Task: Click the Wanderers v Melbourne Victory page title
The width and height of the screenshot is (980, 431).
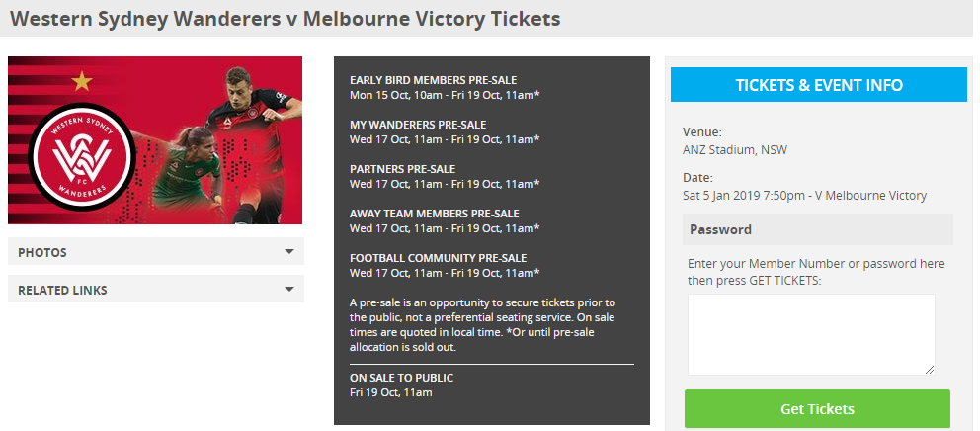Action: (x=285, y=19)
